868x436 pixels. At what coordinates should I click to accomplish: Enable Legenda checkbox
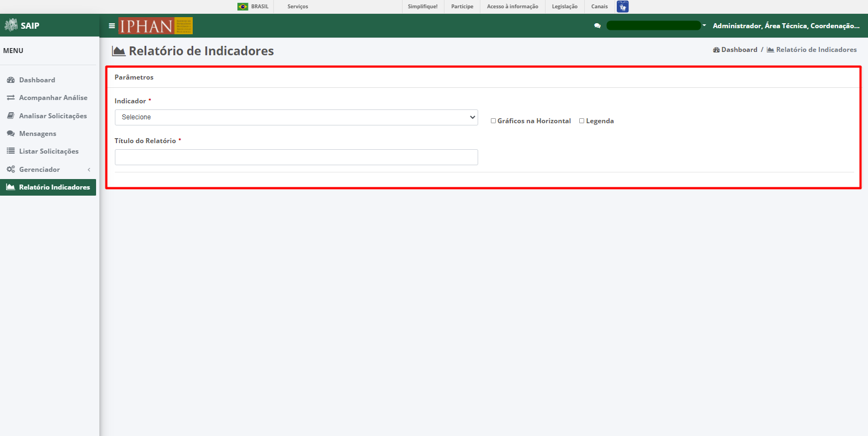tap(581, 121)
